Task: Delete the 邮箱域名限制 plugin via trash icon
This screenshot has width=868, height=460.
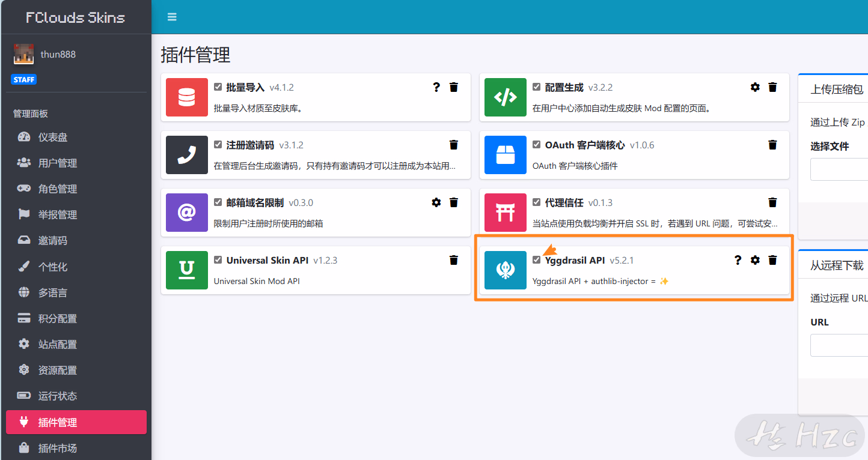Action: [x=454, y=202]
